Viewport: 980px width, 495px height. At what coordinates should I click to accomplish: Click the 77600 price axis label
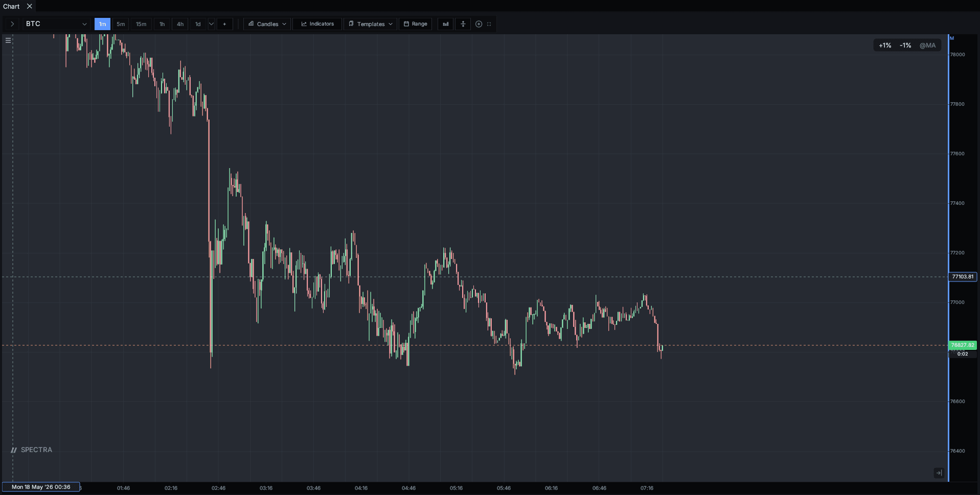coord(958,154)
